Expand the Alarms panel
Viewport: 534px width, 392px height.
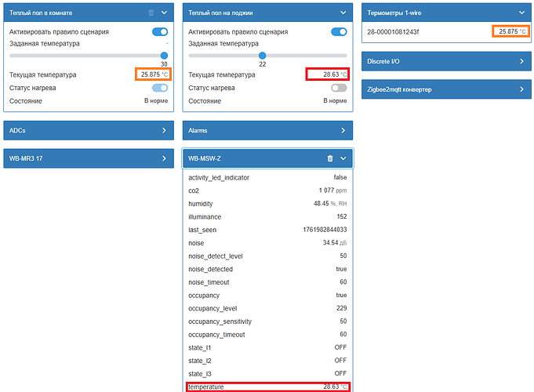[x=343, y=130]
